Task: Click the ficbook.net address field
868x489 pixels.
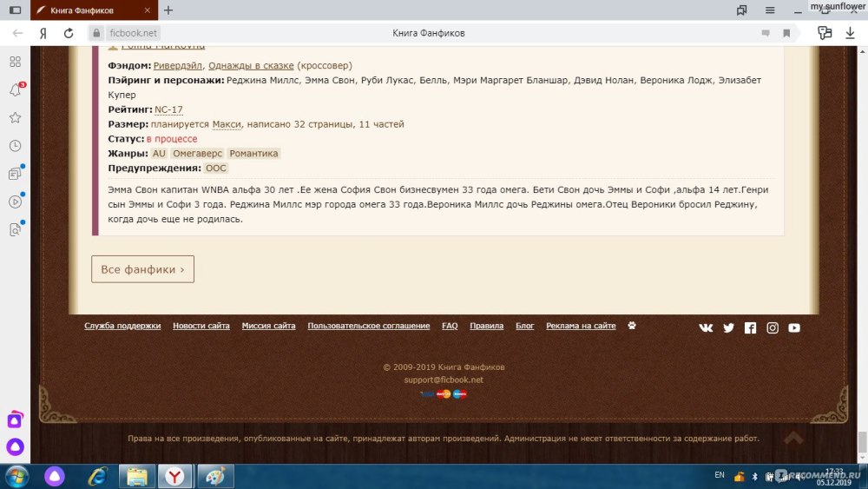Action: pyautogui.click(x=134, y=33)
